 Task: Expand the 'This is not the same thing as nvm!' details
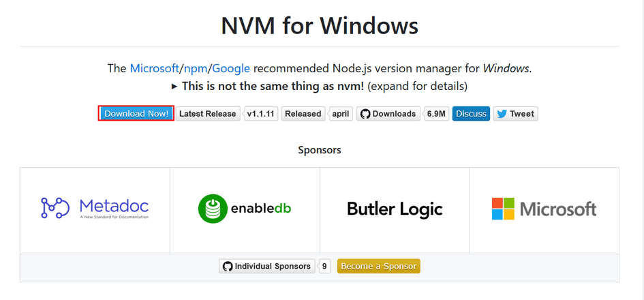(174, 87)
